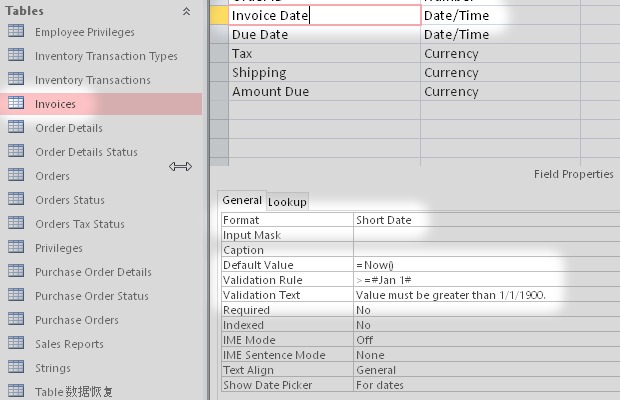
Task: Click the Employee Privileges table icon
Action: pyautogui.click(x=16, y=32)
